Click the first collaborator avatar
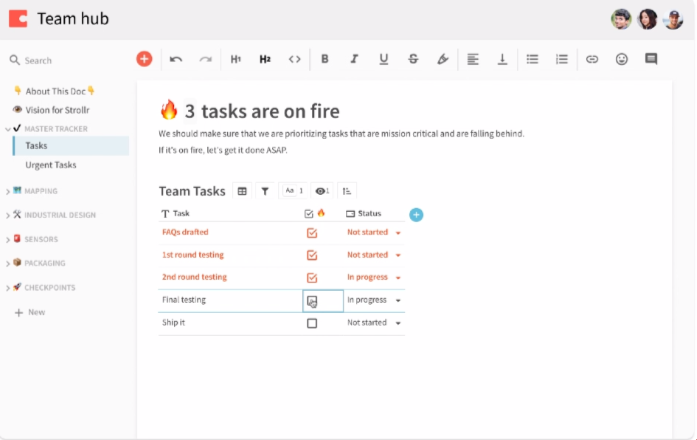The height and width of the screenshot is (440, 697). coord(621,19)
